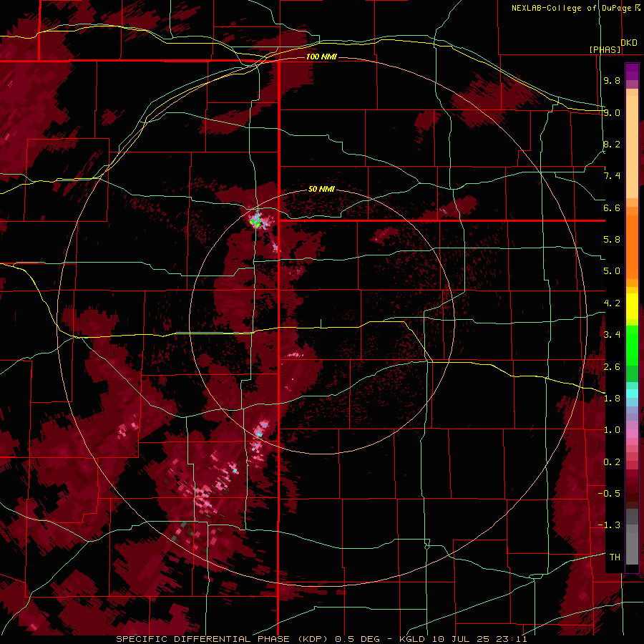Click the 6.6 value on the color scale

[x=612, y=208]
